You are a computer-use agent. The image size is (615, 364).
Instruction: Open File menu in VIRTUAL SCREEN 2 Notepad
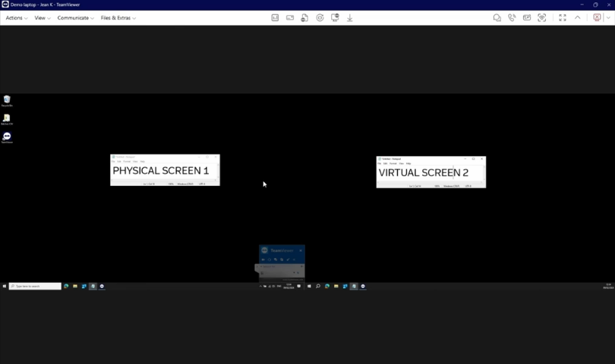pos(380,163)
